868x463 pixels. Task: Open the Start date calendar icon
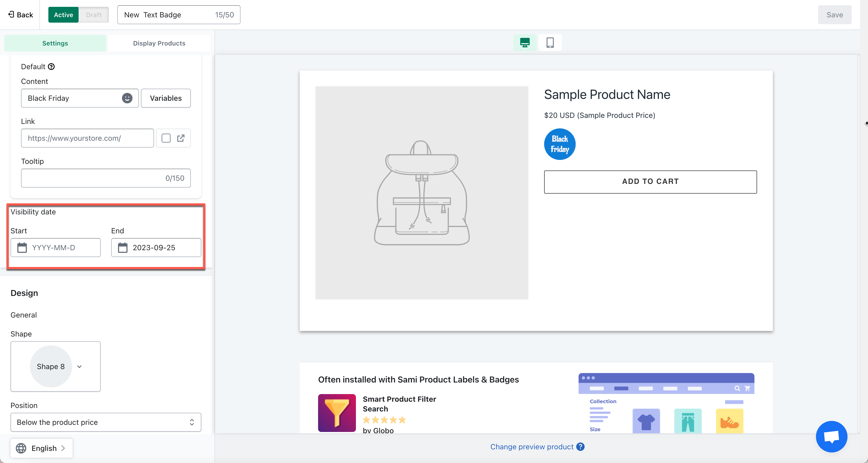[x=22, y=248]
